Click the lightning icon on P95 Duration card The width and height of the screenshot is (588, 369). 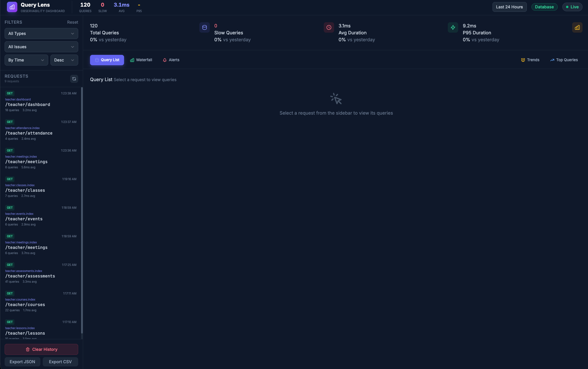[x=453, y=27]
